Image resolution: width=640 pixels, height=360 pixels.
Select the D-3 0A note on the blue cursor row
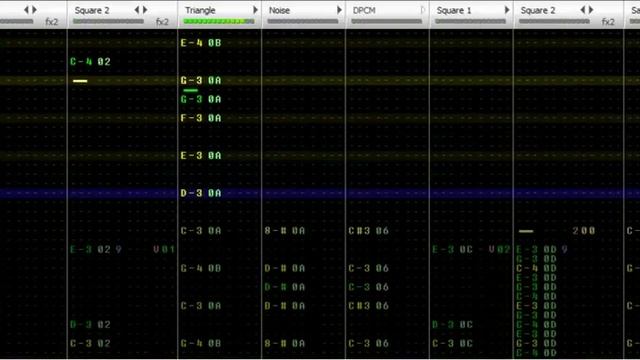click(x=201, y=193)
